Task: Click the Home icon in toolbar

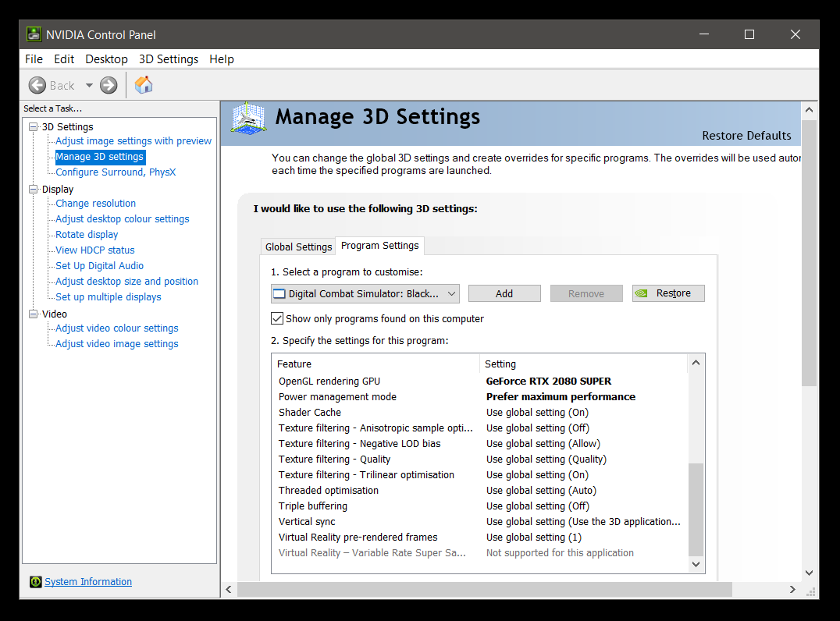Action: click(143, 84)
